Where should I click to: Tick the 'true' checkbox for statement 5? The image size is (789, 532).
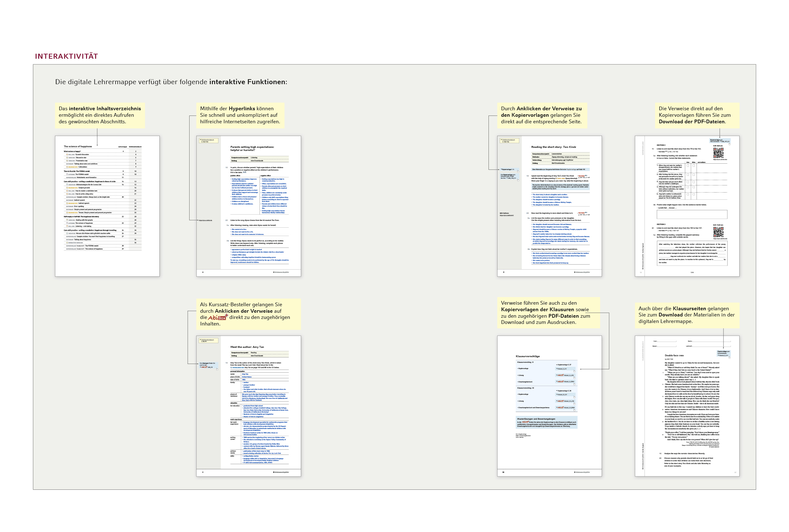point(688,194)
